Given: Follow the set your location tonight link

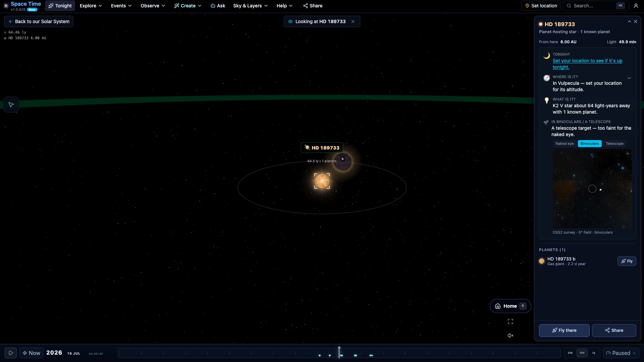Looking at the screenshot, I should pyautogui.click(x=587, y=64).
